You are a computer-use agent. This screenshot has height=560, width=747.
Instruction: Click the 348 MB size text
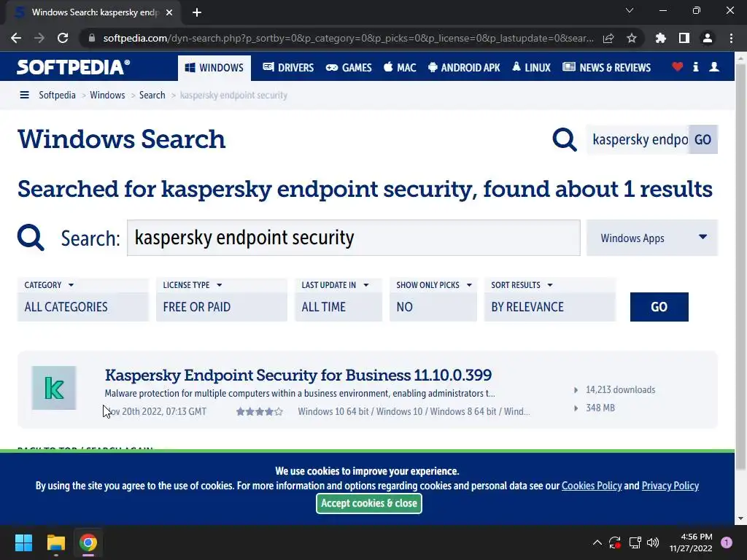coord(600,408)
